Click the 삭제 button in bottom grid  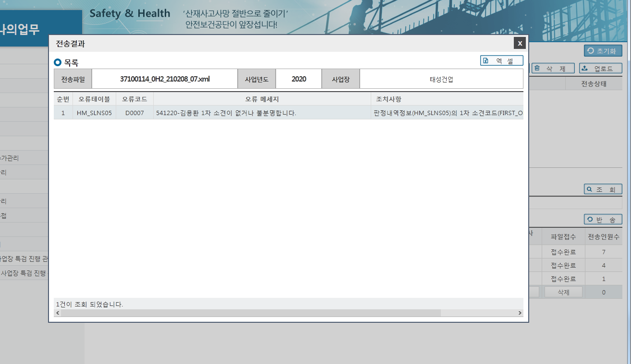click(563, 292)
